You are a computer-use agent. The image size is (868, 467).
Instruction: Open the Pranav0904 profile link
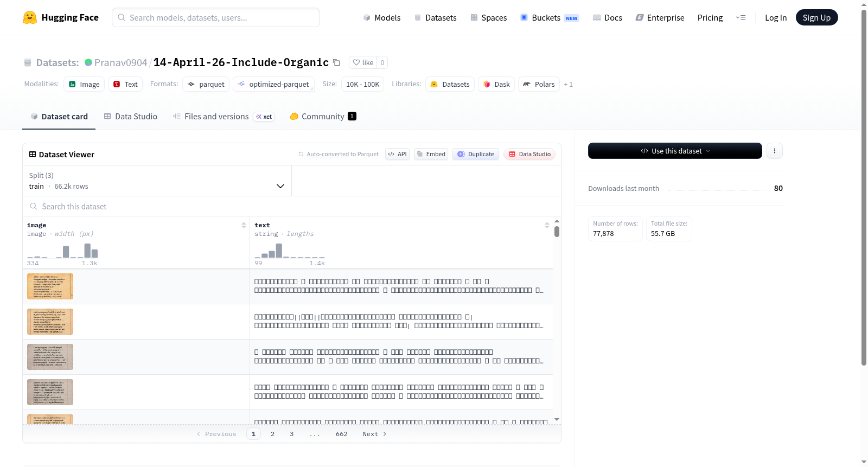(120, 62)
